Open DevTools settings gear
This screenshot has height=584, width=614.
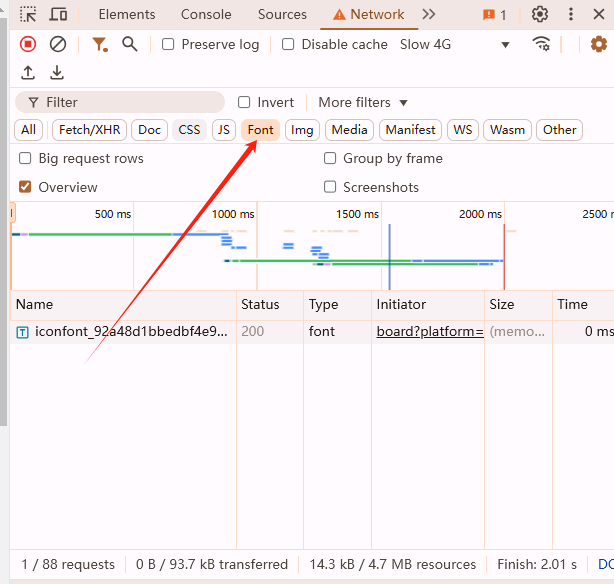click(540, 14)
